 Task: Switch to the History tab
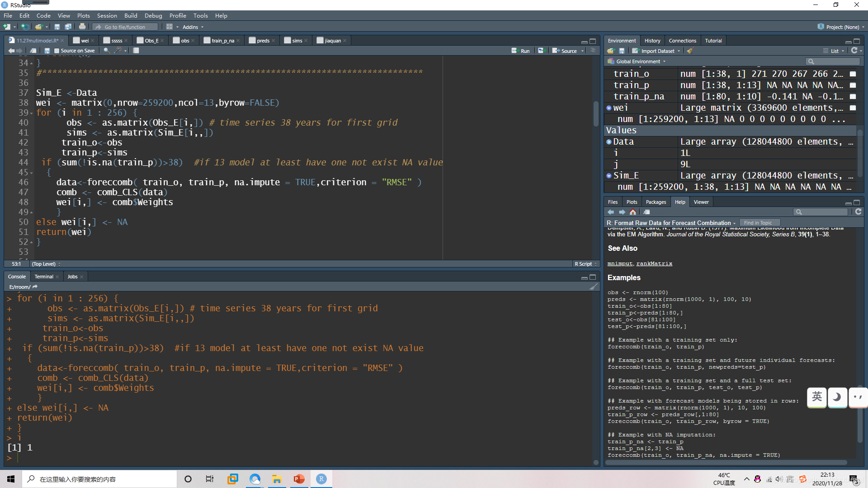click(652, 41)
